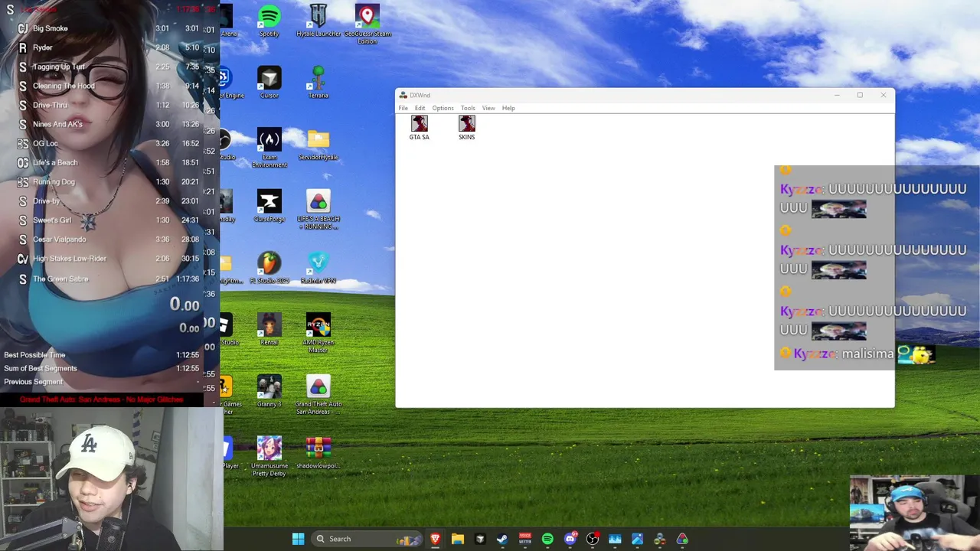Open the ServidorHytale folder on desktop

[318, 145]
